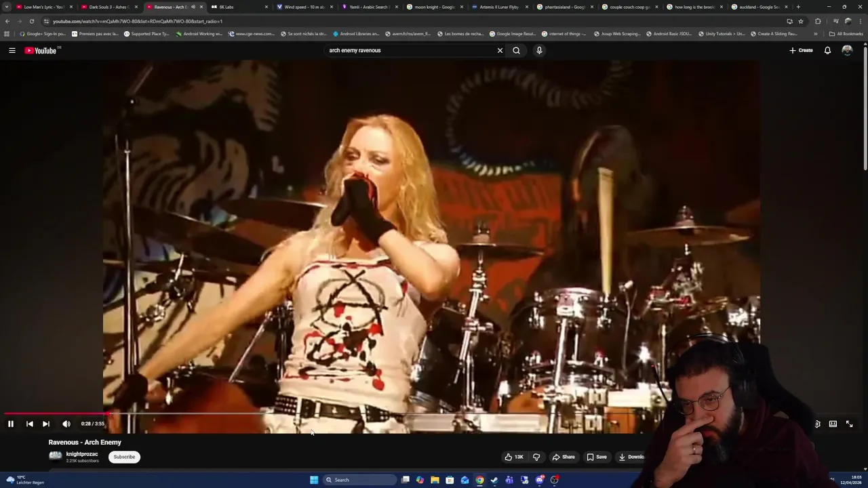This screenshot has width=868, height=488.
Task: Open browser extensions puzzle icon
Action: [x=818, y=21]
